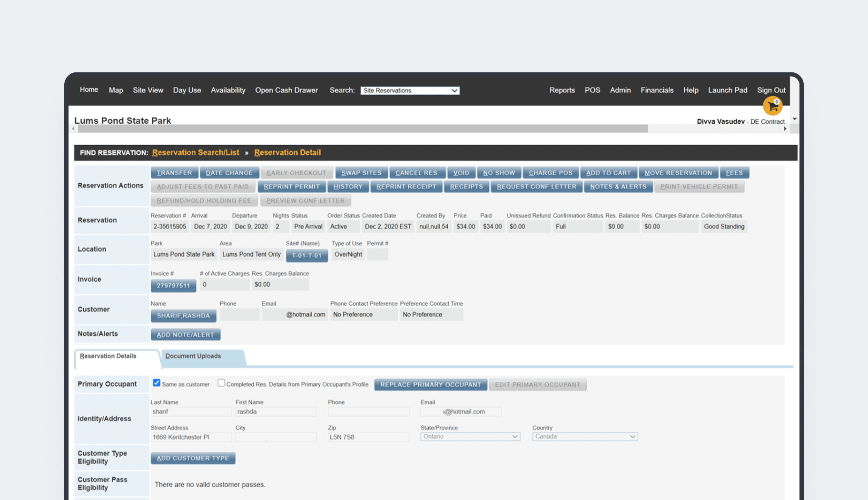
Task: Click the Fees button
Action: point(734,173)
